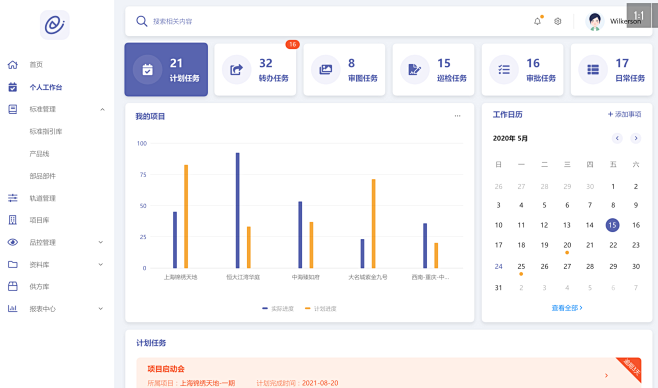Click the 轨道管理 sliders icon
The height and width of the screenshot is (388, 658).
[x=13, y=198]
